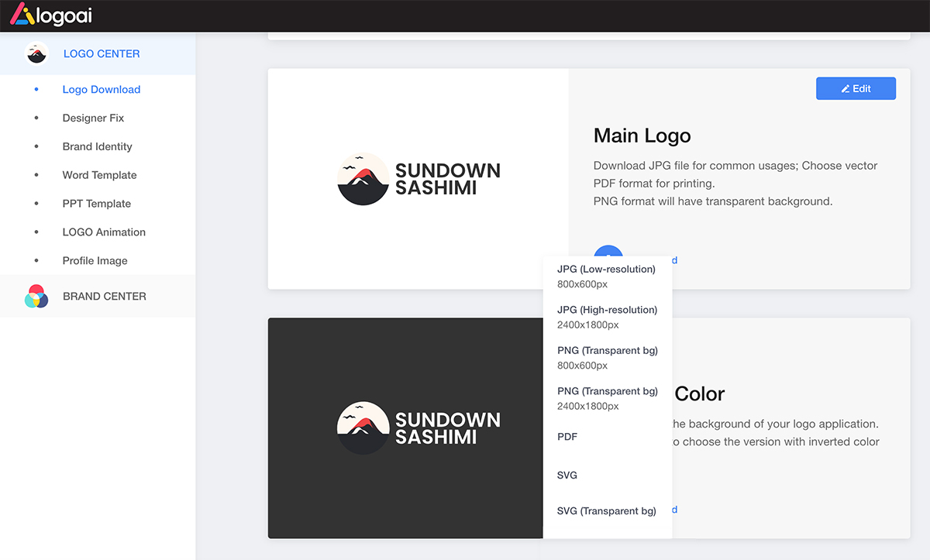Select Profile Image in sidebar
930x560 pixels.
(x=95, y=261)
